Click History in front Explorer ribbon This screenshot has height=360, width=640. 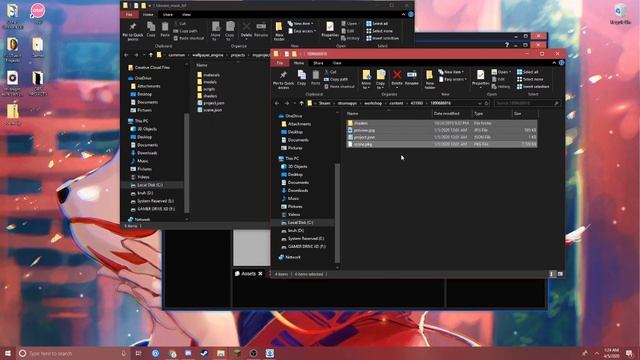(x=501, y=87)
